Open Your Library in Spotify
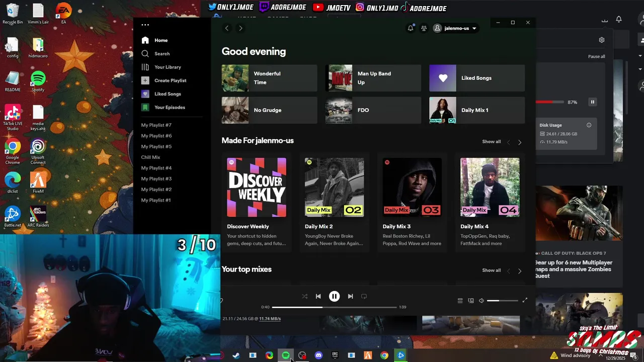This screenshot has height=362, width=644. click(x=161, y=67)
